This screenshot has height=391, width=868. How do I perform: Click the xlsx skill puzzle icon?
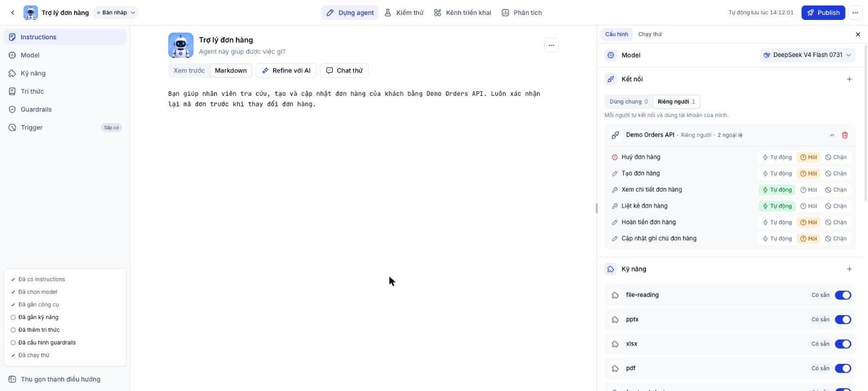(x=615, y=344)
